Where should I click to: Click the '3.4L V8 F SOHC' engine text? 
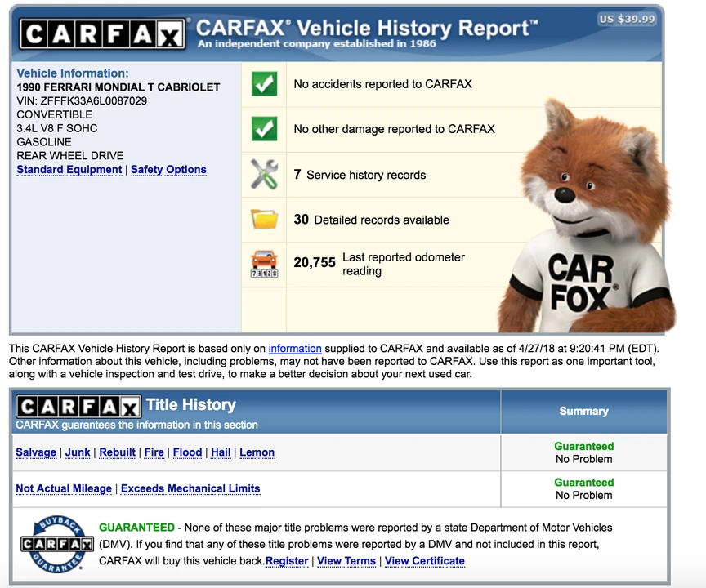click(x=56, y=128)
